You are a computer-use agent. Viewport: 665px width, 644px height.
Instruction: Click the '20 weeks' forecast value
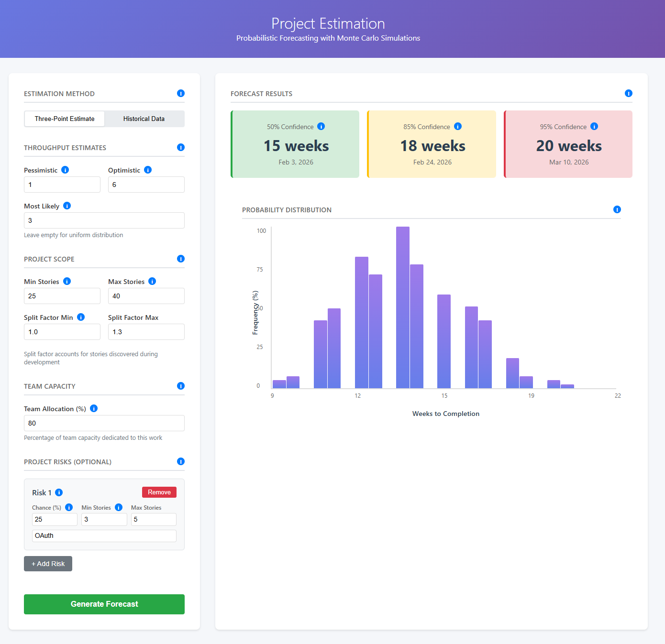pyautogui.click(x=569, y=146)
